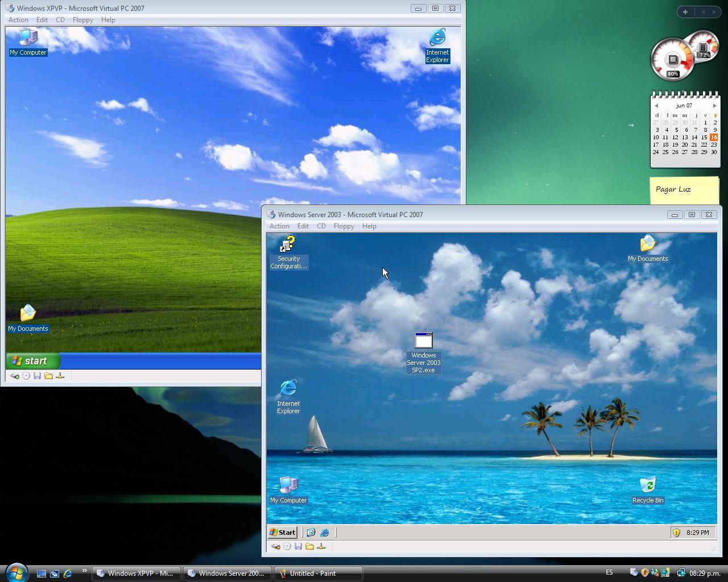Show previous gadgets page with sidebar left arrow

pos(703,11)
